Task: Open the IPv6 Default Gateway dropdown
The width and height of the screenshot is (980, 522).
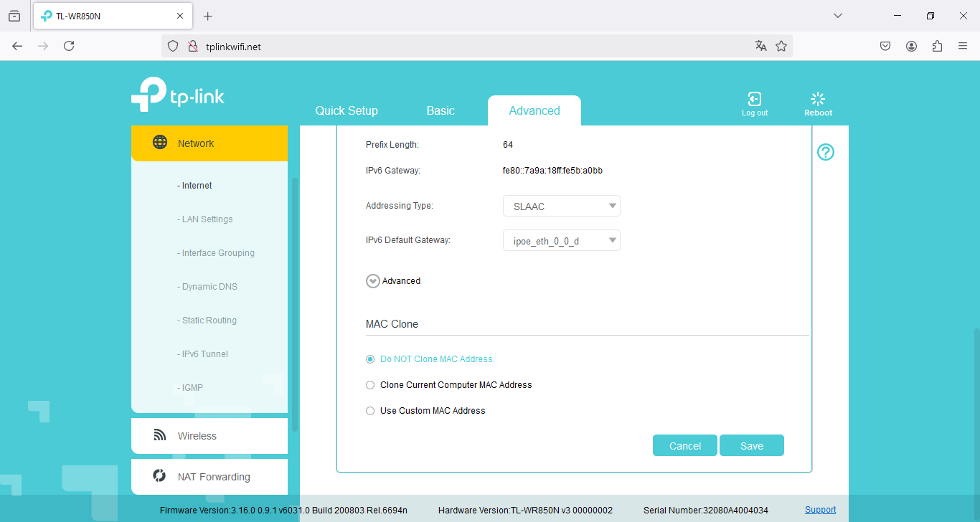Action: click(x=561, y=241)
